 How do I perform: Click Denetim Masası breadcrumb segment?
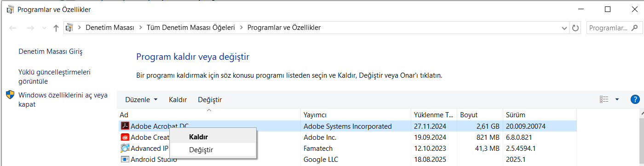[x=109, y=28]
